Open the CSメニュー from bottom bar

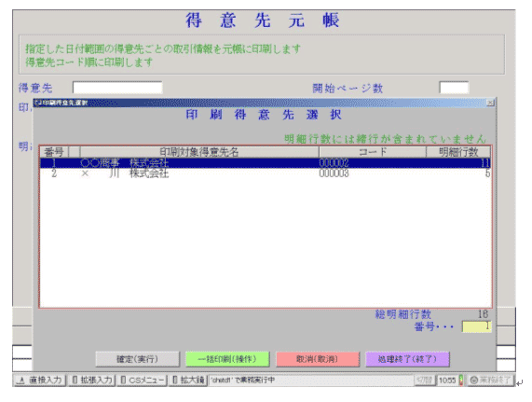coord(143,381)
